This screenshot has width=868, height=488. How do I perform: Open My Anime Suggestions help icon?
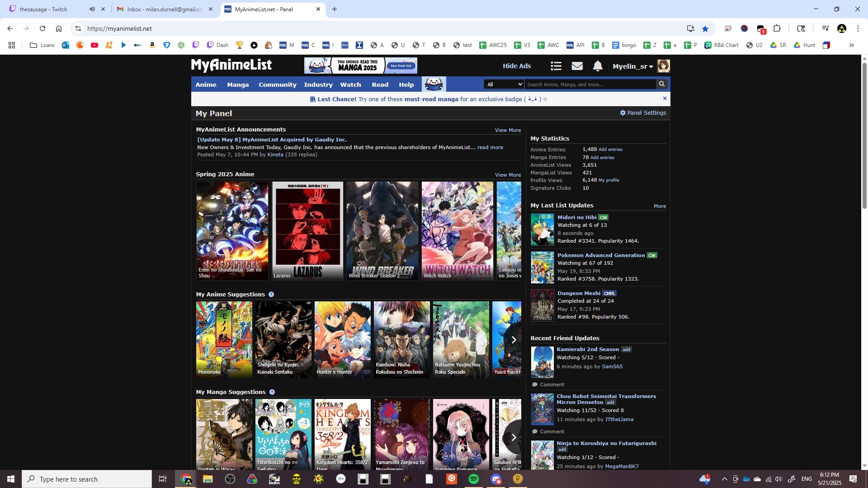coord(271,295)
